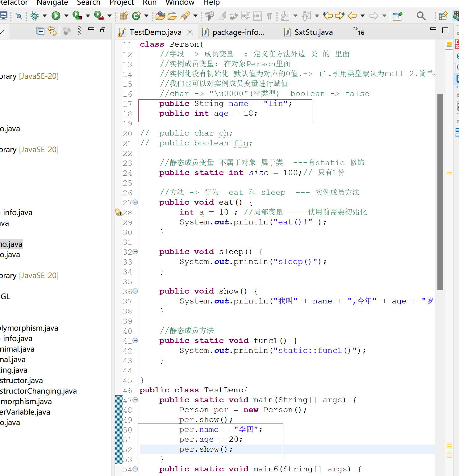459x476 pixels.
Task: Collapse the show() method fold marker
Action: (x=135, y=291)
